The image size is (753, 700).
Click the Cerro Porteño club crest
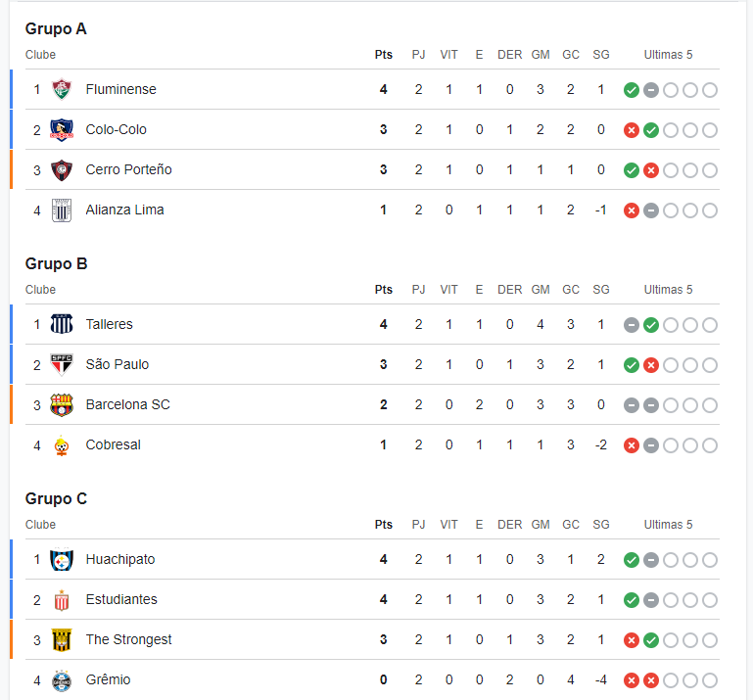tap(62, 170)
